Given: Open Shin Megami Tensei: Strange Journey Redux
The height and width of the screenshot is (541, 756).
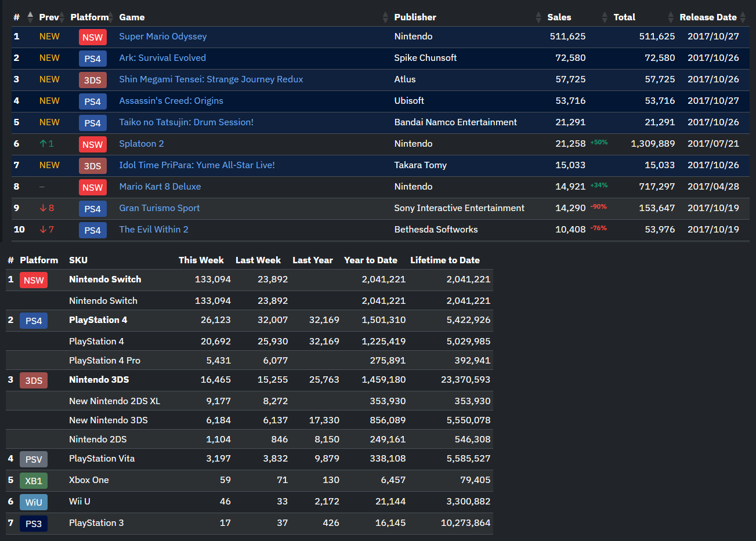Looking at the screenshot, I should (211, 79).
